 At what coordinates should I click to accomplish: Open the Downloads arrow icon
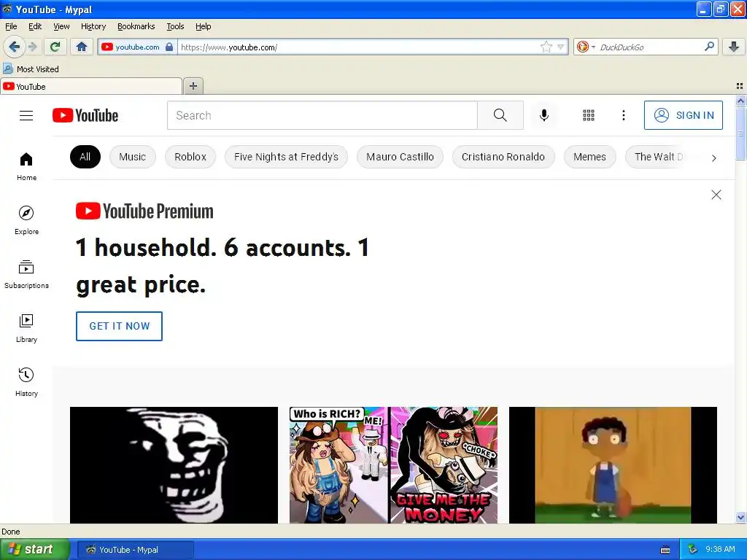coord(734,47)
